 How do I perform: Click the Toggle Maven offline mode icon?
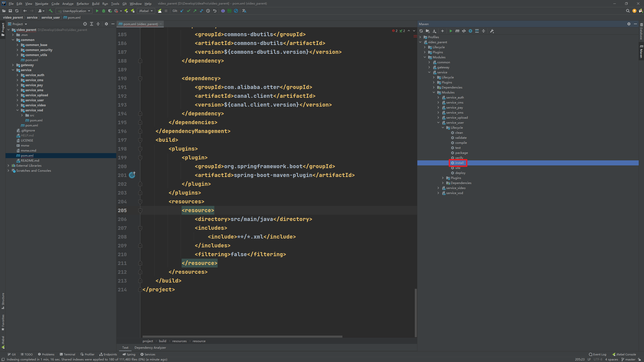click(x=463, y=31)
